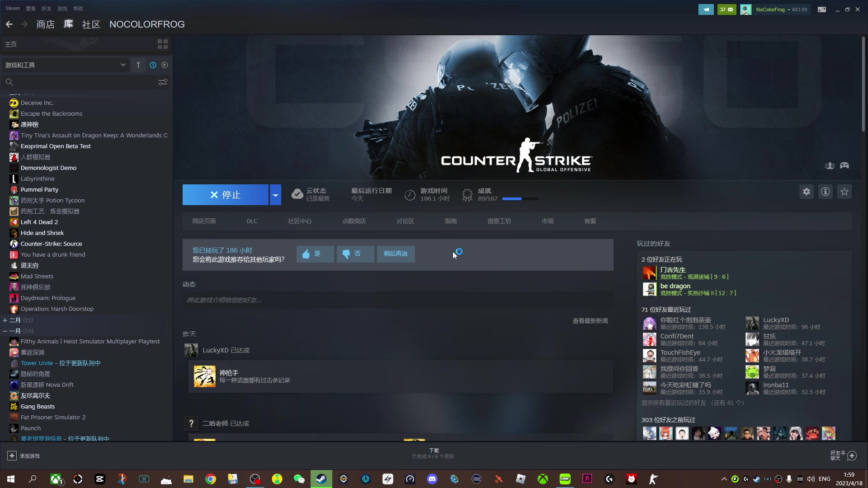Switch to Big Picture mode icon
The width and height of the screenshot is (868, 488).
[x=822, y=9]
